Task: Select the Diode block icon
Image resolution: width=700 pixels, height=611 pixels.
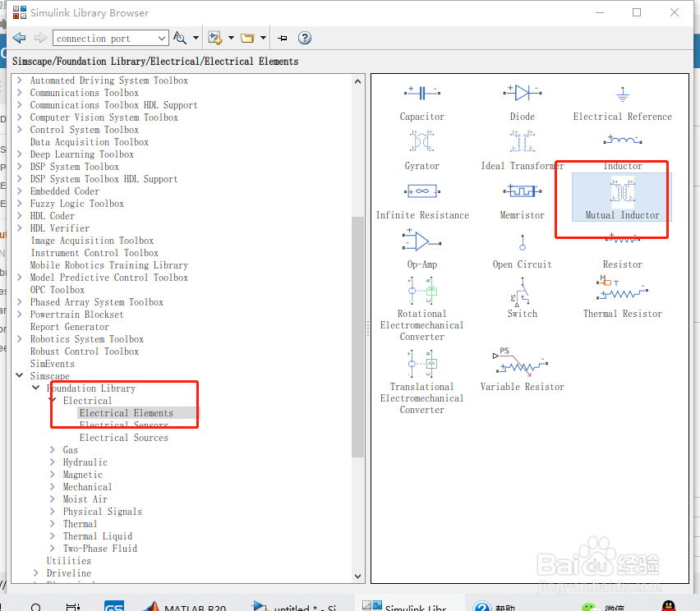Action: pos(523,93)
